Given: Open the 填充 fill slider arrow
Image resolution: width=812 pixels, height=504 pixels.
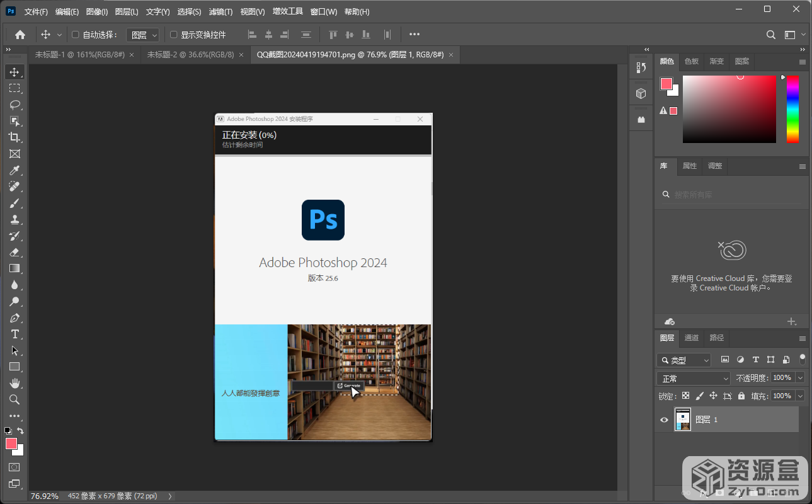Looking at the screenshot, I should [x=801, y=396].
